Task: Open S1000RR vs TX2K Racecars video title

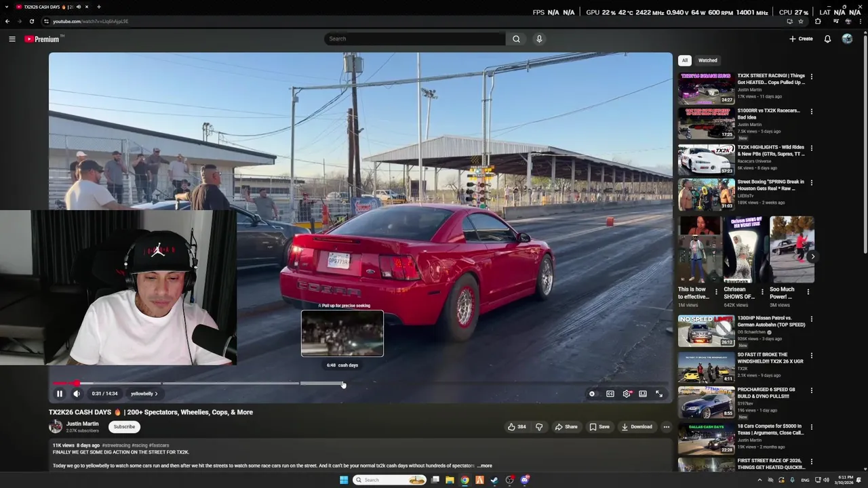Action: coord(769,114)
